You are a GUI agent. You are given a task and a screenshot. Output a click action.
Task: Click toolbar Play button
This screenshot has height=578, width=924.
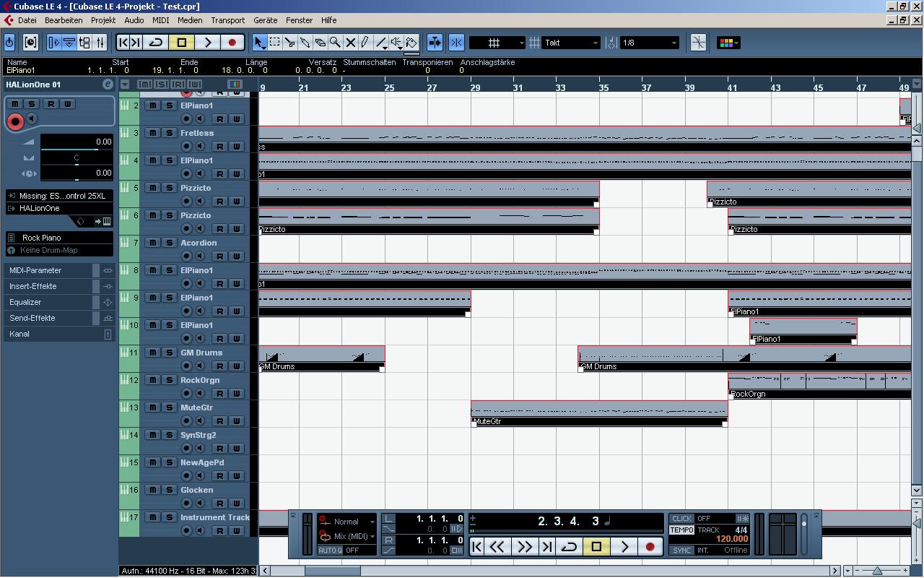(207, 43)
